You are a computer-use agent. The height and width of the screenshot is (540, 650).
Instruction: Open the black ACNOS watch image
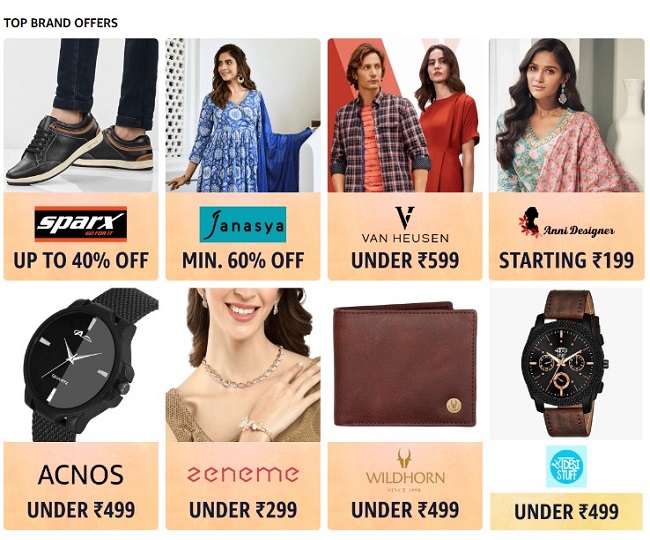click(81, 365)
